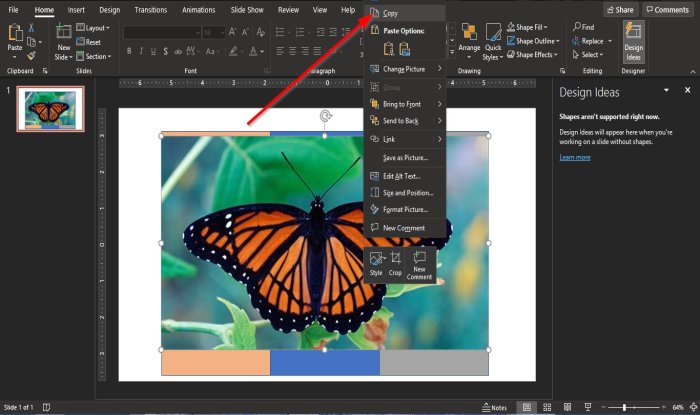Click the Share button
Screen dimensions: 700x415
[619, 9]
